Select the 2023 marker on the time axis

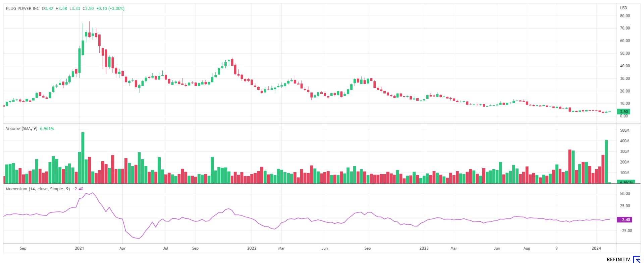click(424, 248)
